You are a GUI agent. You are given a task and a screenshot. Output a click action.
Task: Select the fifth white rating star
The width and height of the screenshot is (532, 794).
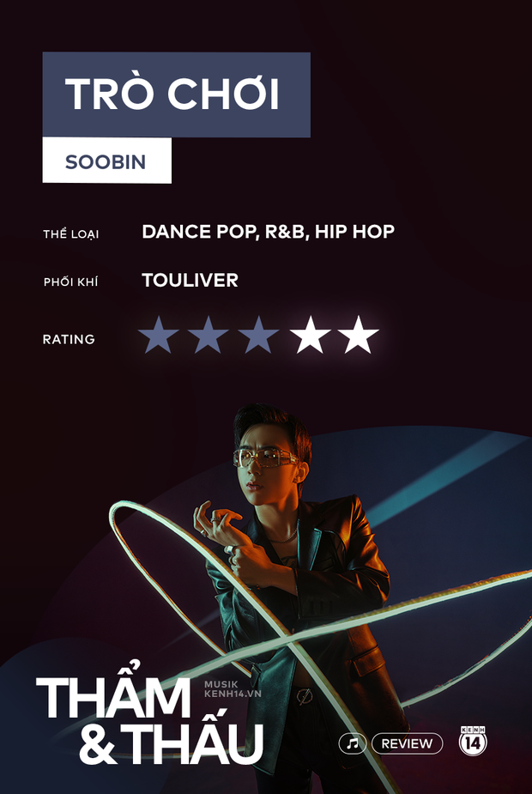[359, 336]
